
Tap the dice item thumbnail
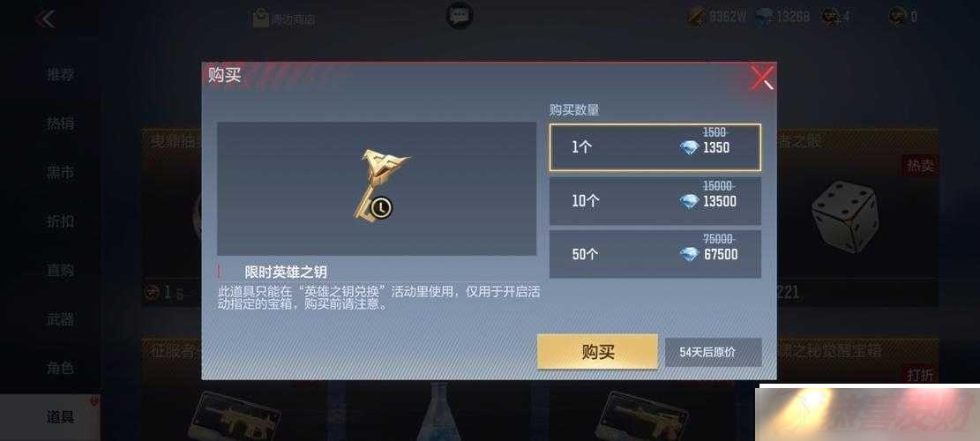click(x=845, y=216)
